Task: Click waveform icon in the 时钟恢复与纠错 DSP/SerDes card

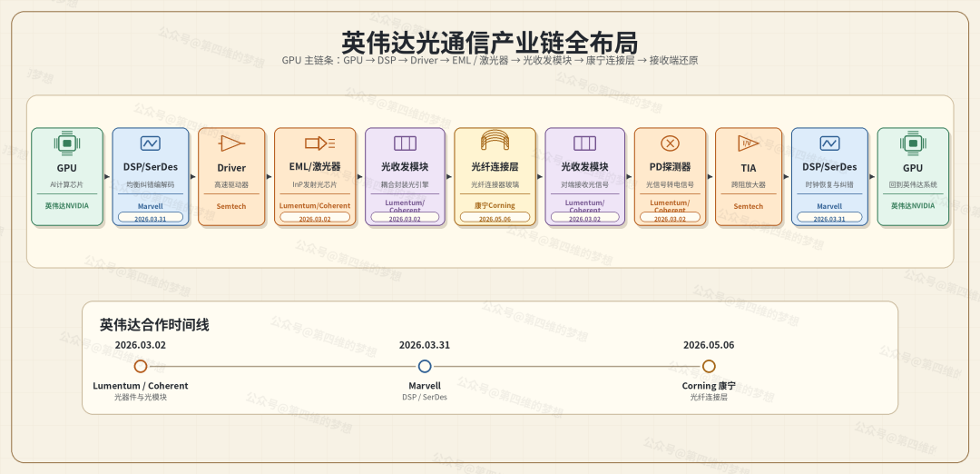Action: (829, 143)
